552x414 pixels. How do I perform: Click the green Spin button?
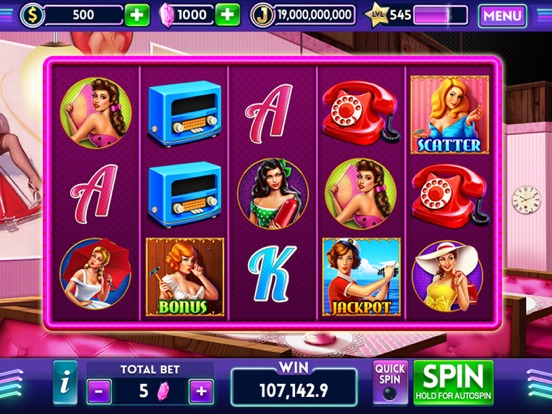pyautogui.click(x=453, y=382)
